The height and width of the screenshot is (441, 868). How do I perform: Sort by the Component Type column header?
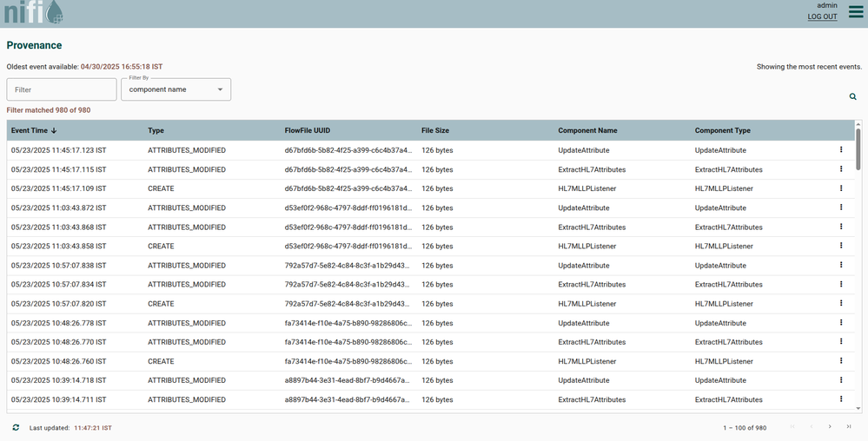722,130
